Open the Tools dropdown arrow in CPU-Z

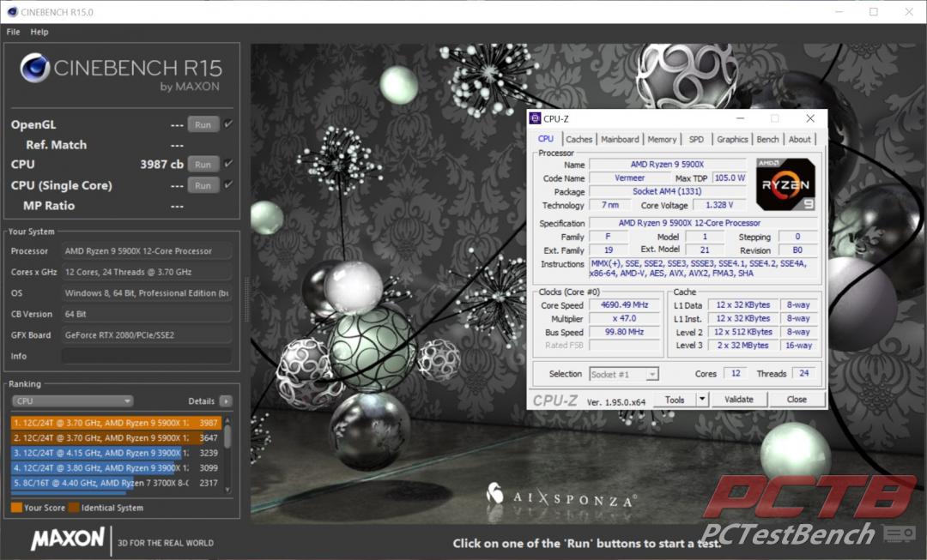coord(702,400)
